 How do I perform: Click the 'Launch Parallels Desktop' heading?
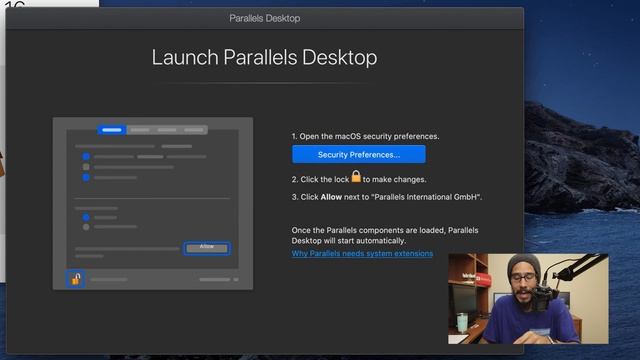coord(264,57)
